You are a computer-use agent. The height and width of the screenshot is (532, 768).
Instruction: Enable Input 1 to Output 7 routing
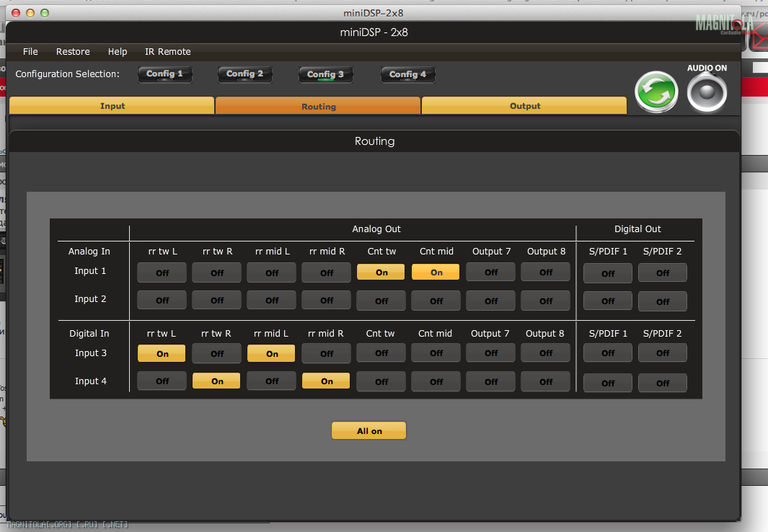point(491,272)
